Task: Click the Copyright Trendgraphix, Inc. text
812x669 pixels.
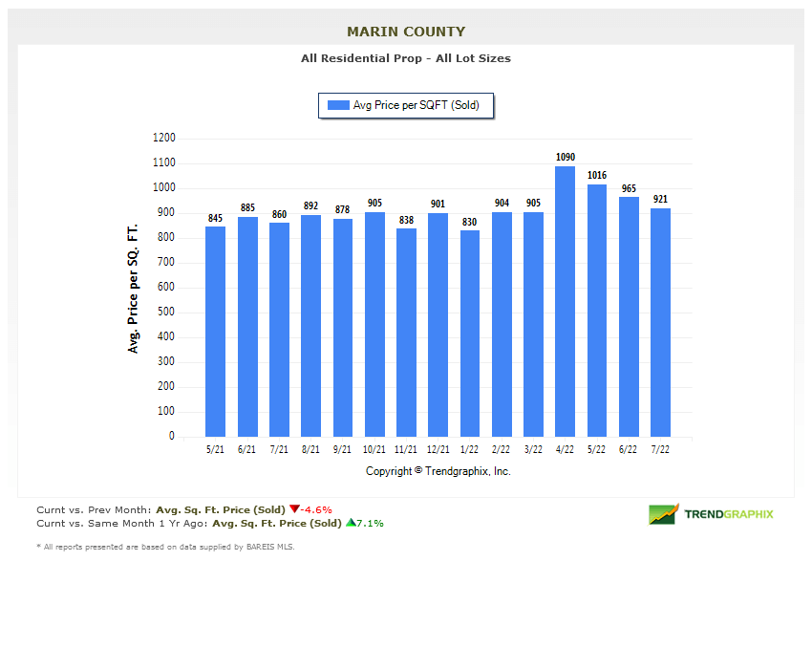Action: point(438,471)
